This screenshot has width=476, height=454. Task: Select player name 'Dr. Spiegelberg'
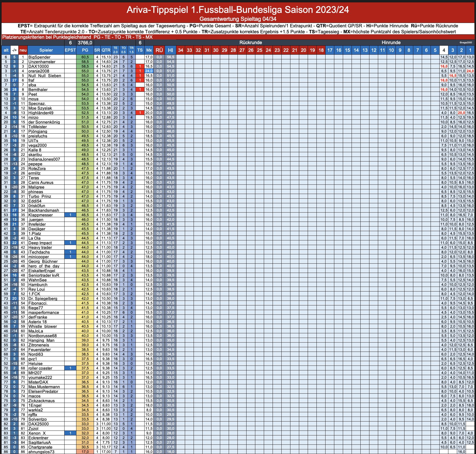pos(43,298)
